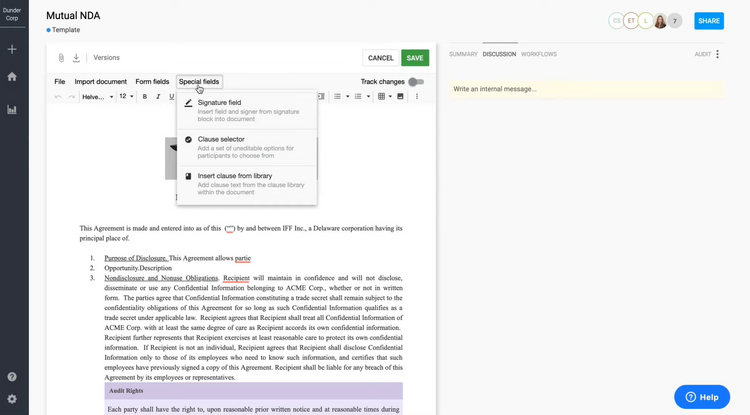
Task: Click the Cancel button
Action: click(x=380, y=58)
